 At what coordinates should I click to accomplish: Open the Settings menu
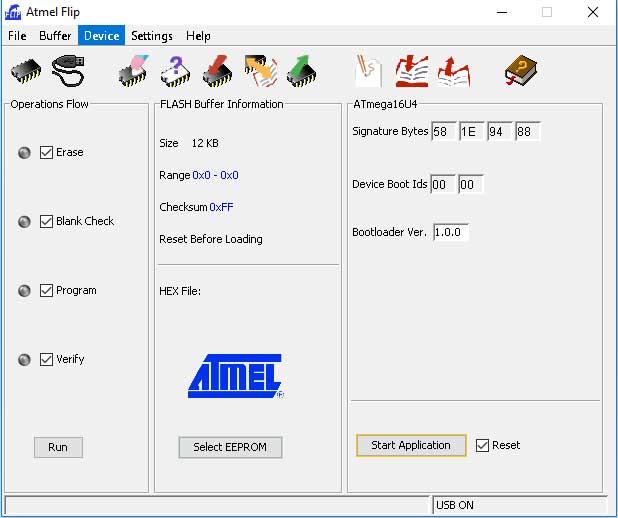[152, 36]
